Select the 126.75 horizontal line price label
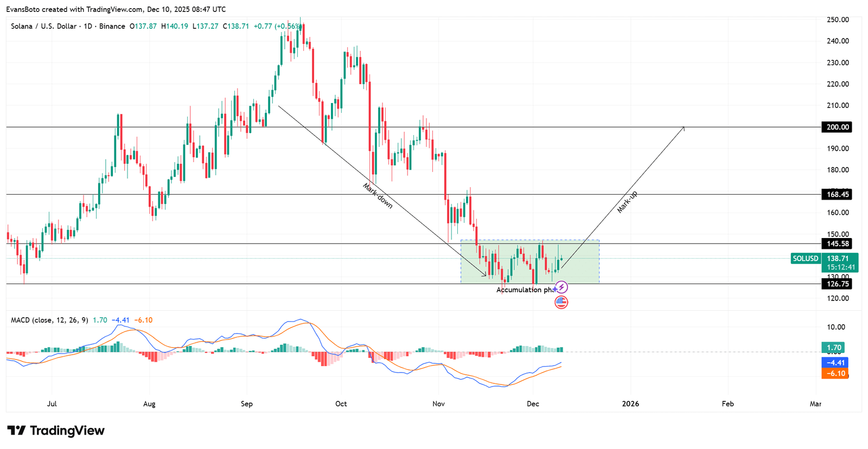The image size is (868, 449). click(837, 284)
